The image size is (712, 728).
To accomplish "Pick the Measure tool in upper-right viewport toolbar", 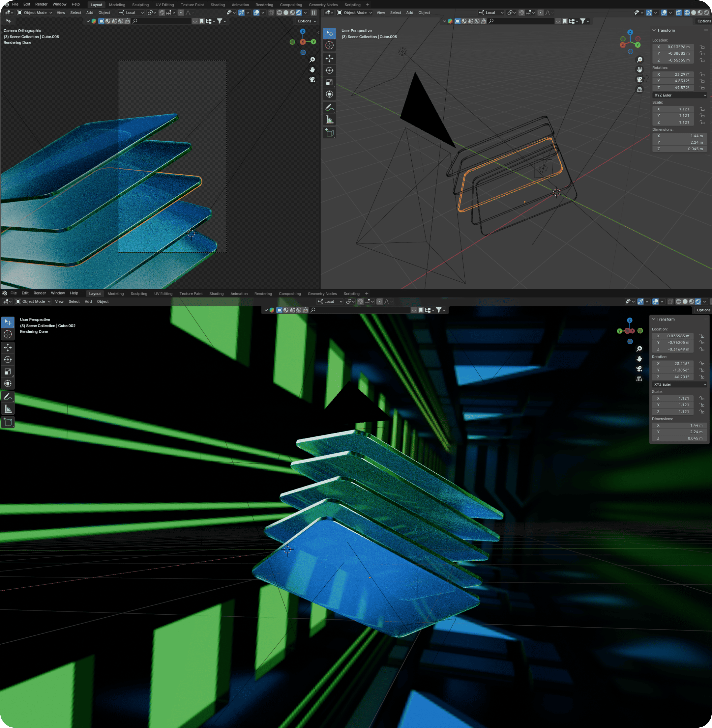I will 329,120.
